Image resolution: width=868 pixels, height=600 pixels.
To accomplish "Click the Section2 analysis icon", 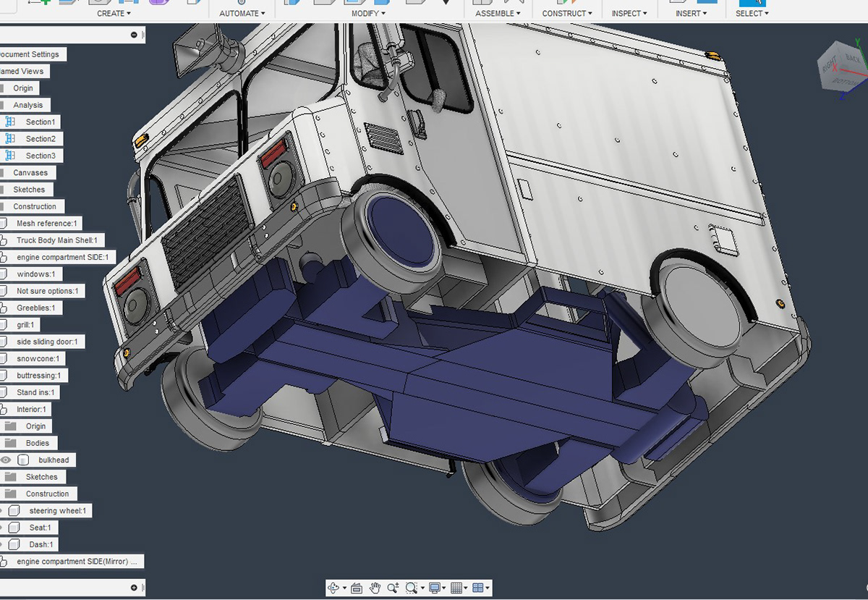I will (x=9, y=138).
